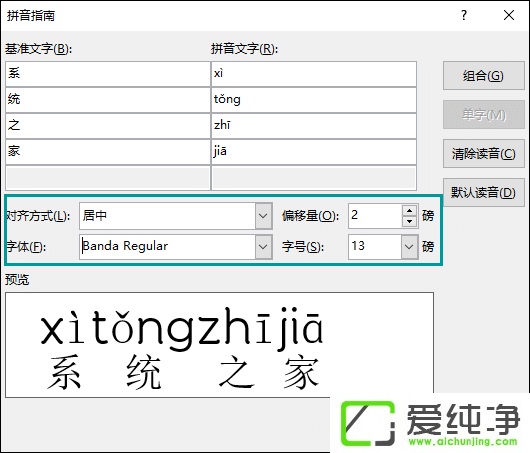Decrease 偏移量 with the down spinner arrow
The image size is (530, 453).
(410, 221)
